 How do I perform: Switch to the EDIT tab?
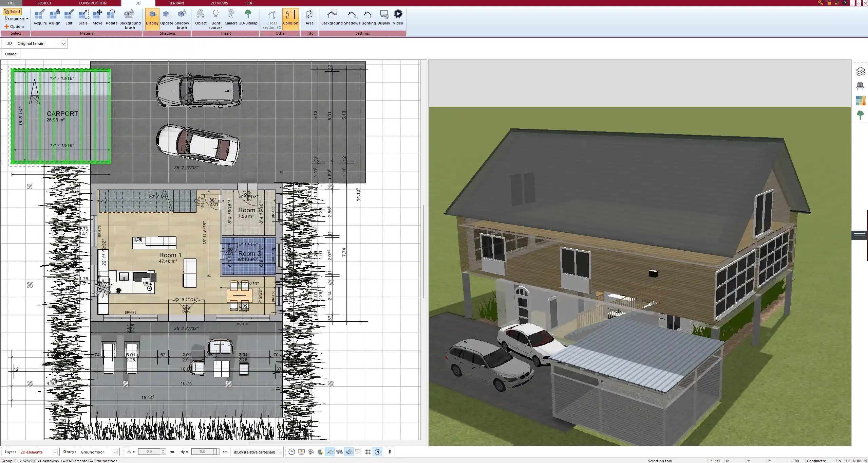tap(250, 3)
